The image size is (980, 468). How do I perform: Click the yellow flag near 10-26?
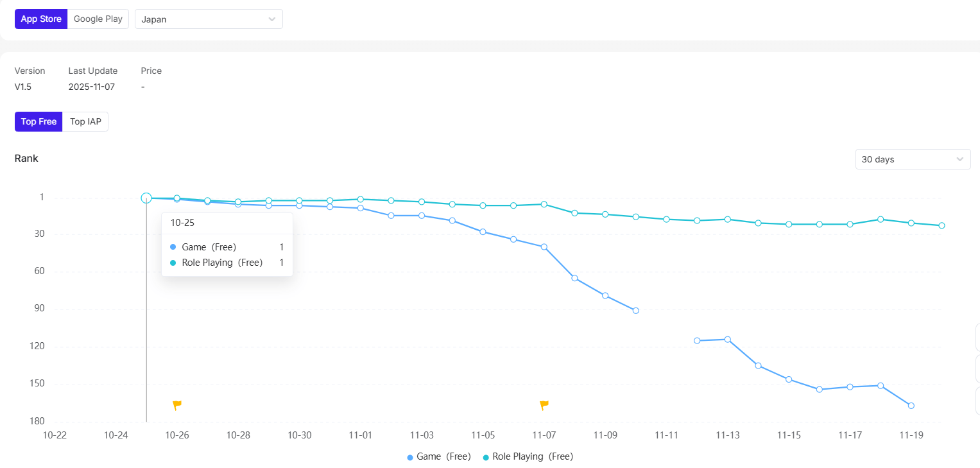pyautogui.click(x=177, y=405)
